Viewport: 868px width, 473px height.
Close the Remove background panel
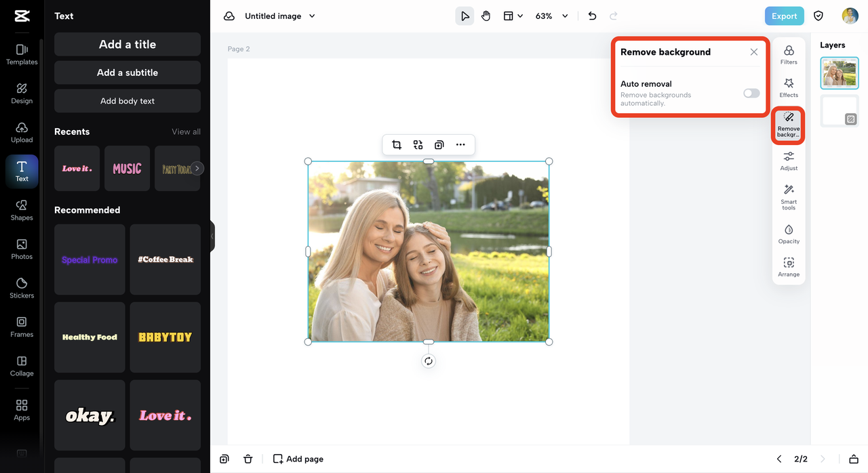753,52
